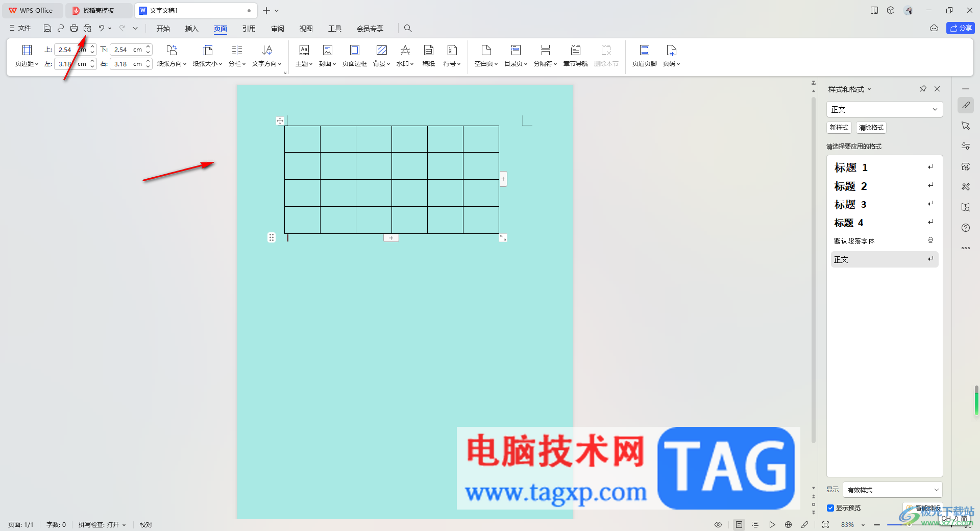980x531 pixels.
Task: Open the Cover page tool
Action: click(327, 56)
